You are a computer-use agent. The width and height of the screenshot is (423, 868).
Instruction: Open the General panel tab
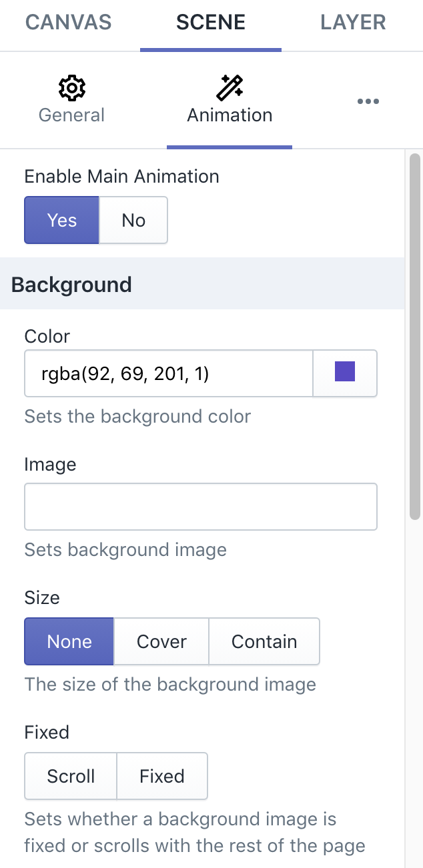(71, 115)
